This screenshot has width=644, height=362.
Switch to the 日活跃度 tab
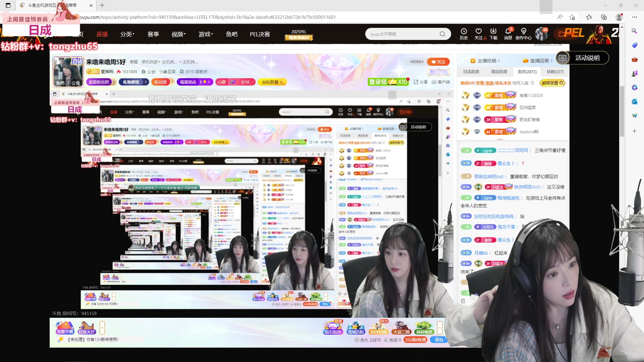tap(471, 71)
